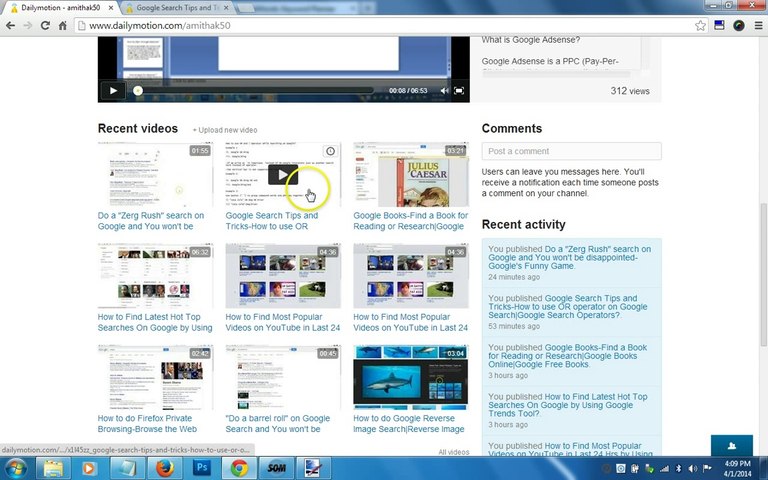The image size is (768, 480).
Task: Click the address bar URL
Action: 160,25
